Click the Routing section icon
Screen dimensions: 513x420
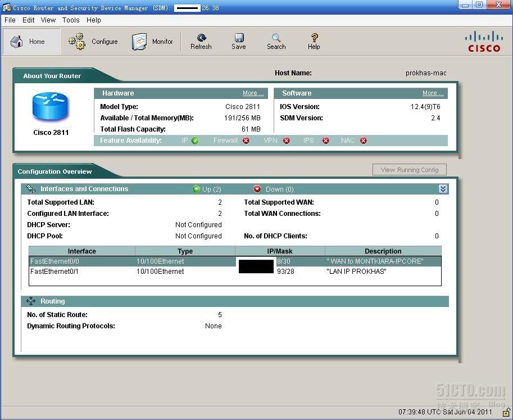click(31, 301)
